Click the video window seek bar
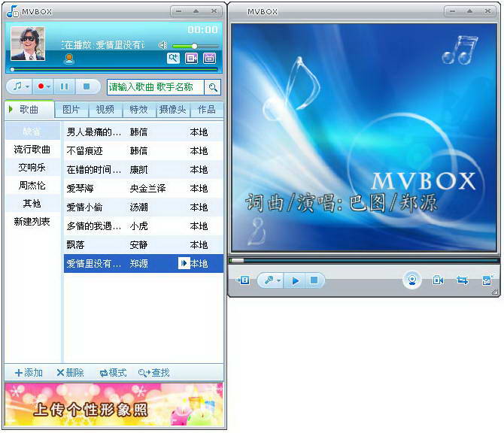Viewport: 504px width, 433px height. coord(365,261)
